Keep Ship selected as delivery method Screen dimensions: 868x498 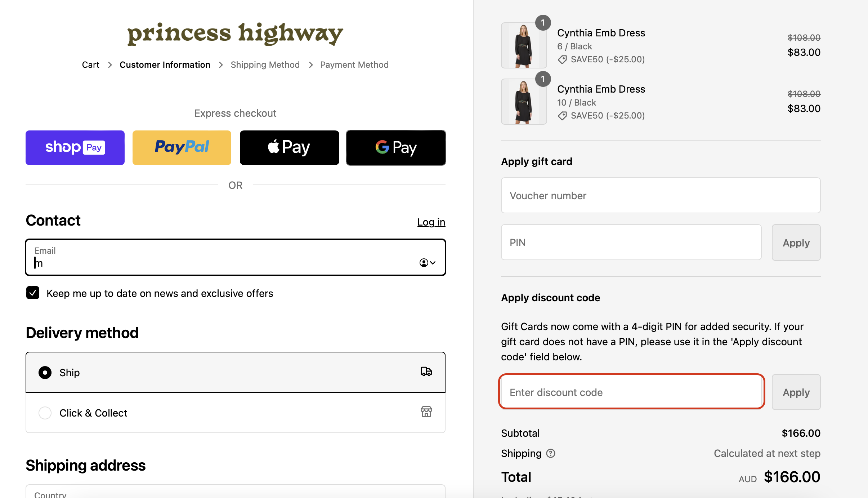(x=45, y=373)
